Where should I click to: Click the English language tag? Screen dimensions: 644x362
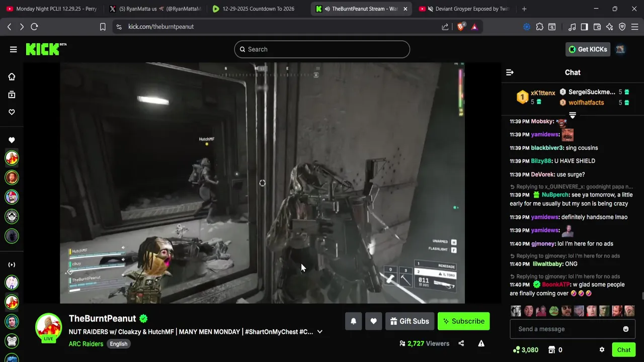pyautogui.click(x=119, y=344)
